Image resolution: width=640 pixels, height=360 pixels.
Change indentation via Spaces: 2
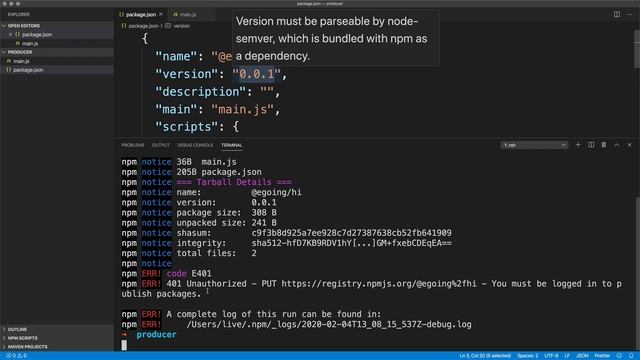click(x=528, y=356)
